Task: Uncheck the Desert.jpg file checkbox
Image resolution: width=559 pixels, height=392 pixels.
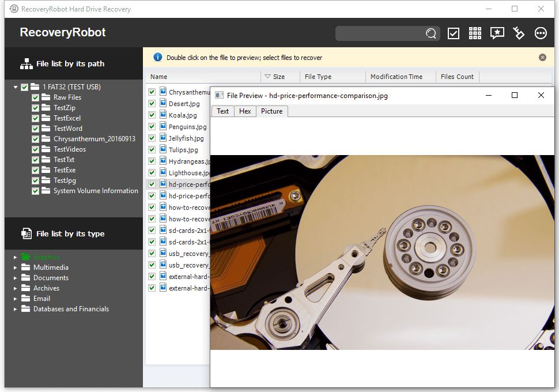Action: click(x=152, y=103)
